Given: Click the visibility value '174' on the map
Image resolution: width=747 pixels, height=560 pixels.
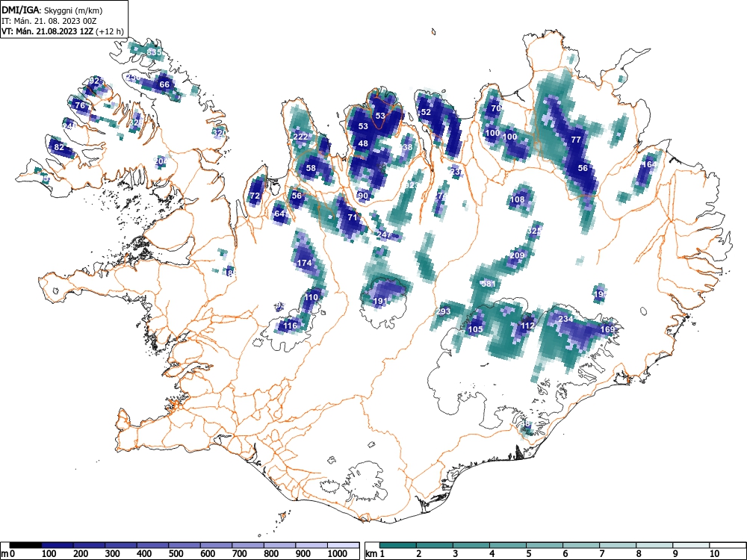Looking at the screenshot, I should click(304, 263).
